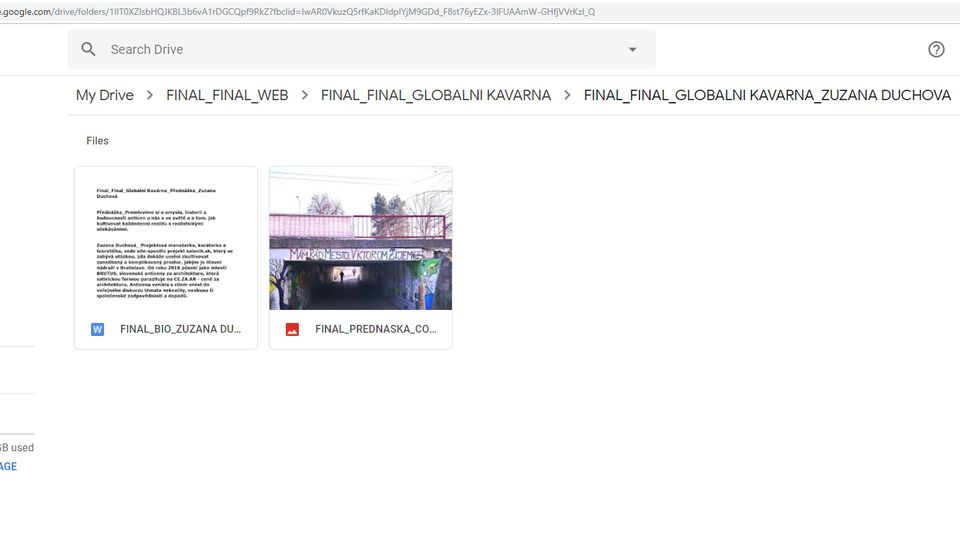The height and width of the screenshot is (540, 960).
Task: Click the red image file type icon
Action: point(292,329)
